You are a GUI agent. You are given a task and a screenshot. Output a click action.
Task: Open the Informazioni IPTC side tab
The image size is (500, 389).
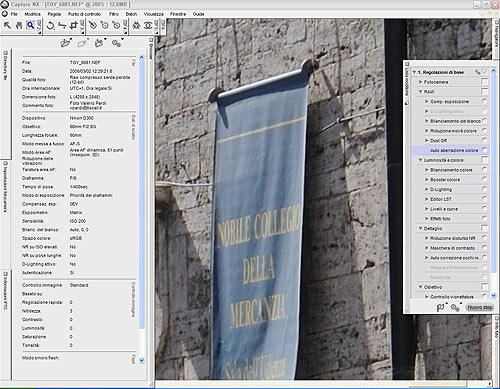(5, 291)
